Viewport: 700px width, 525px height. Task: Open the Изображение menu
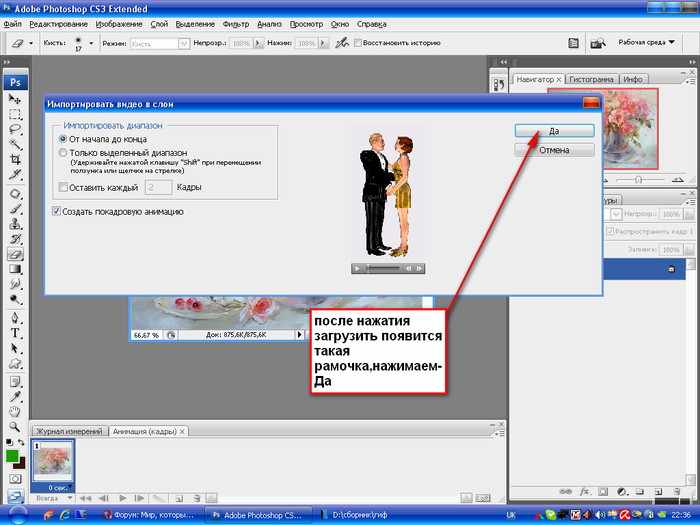119,24
